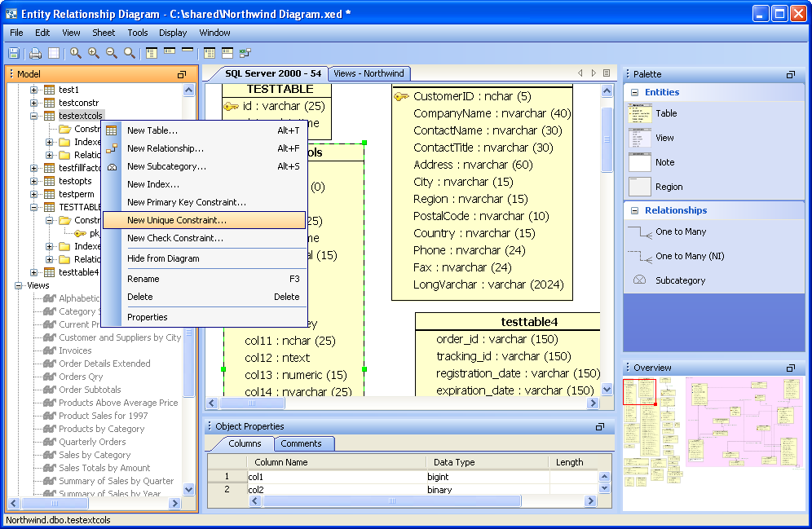The height and width of the screenshot is (529, 812).
Task: Select the Note tool in the Palette
Action: click(664, 162)
